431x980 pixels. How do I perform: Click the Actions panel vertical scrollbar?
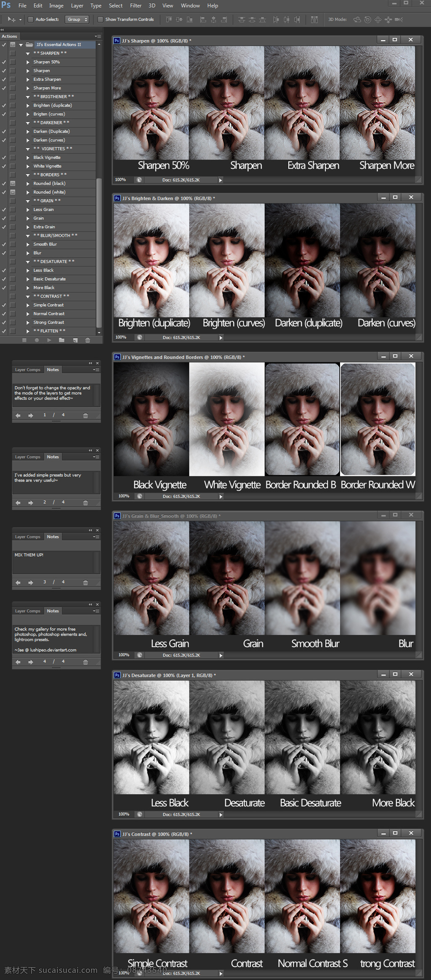(99, 253)
